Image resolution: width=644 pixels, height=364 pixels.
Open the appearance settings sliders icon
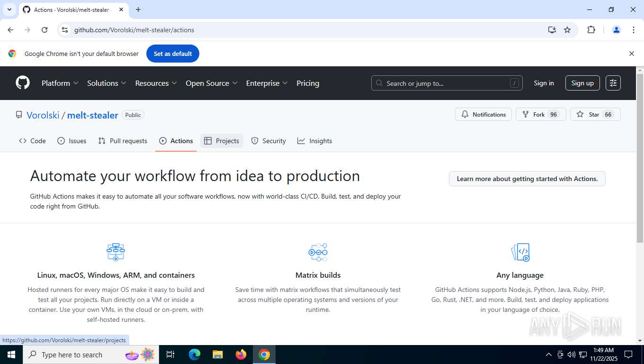coord(613,83)
